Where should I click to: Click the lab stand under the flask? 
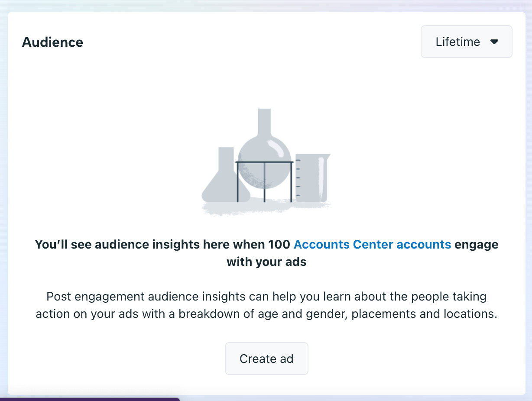tap(264, 182)
